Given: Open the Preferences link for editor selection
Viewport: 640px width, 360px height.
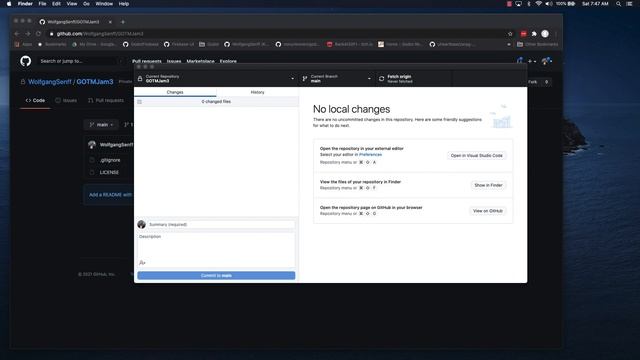Looking at the screenshot, I should [x=371, y=155].
